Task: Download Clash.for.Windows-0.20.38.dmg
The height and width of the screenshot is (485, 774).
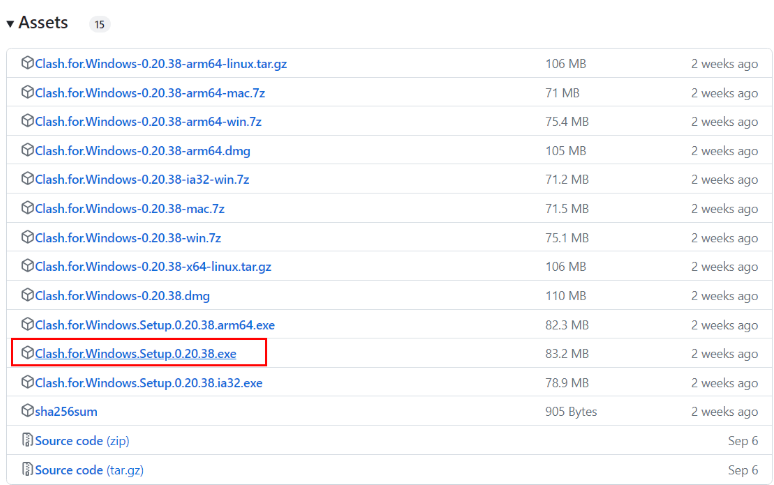Action: click(122, 296)
